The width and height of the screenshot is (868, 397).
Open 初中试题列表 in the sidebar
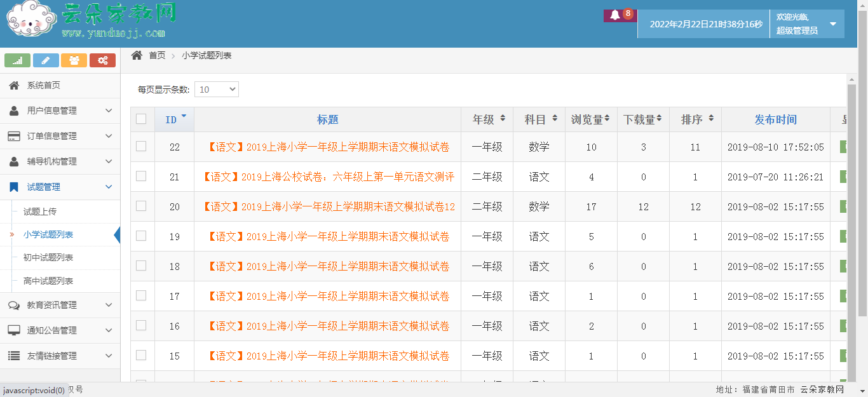pos(48,257)
